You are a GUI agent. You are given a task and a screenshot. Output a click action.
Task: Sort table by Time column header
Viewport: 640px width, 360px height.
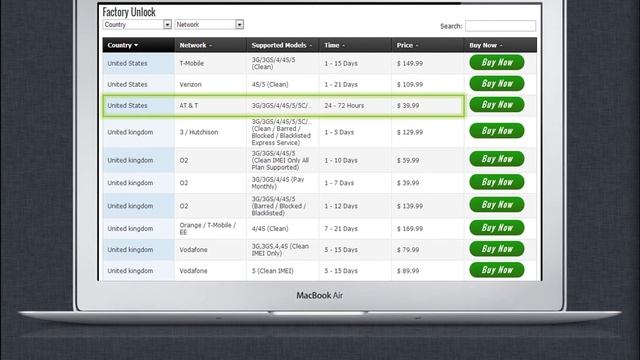[x=355, y=45]
